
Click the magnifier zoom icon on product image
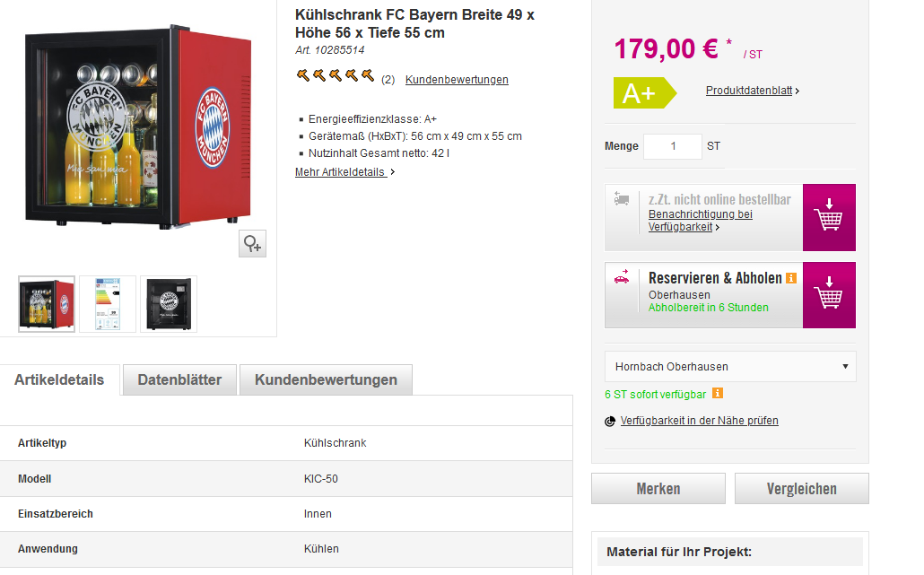[252, 244]
